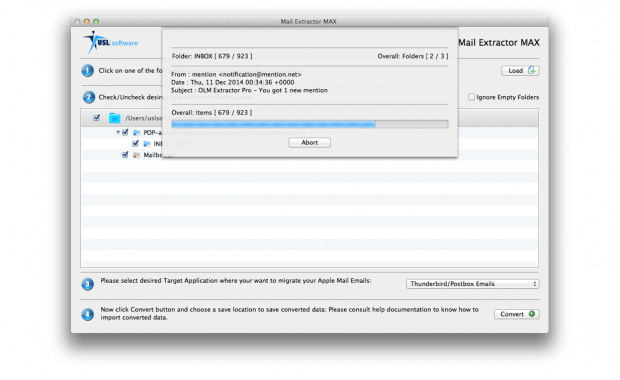
Task: Click the 'Please select desired Target Application' text
Action: [236, 281]
